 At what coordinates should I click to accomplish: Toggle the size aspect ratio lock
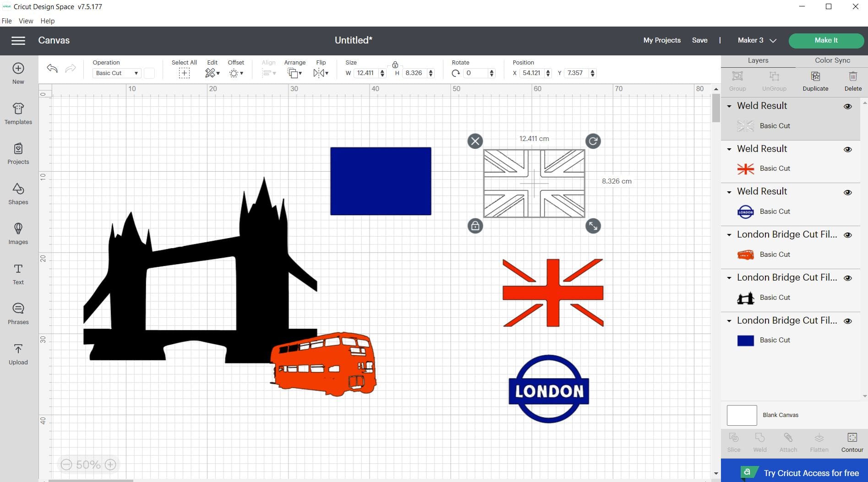pos(395,65)
